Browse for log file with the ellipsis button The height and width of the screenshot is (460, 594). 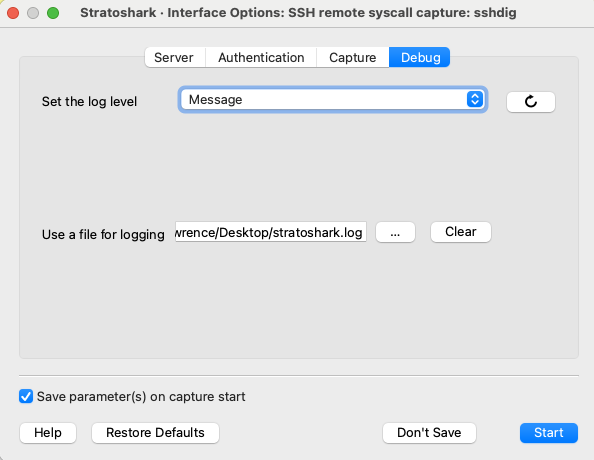point(395,232)
